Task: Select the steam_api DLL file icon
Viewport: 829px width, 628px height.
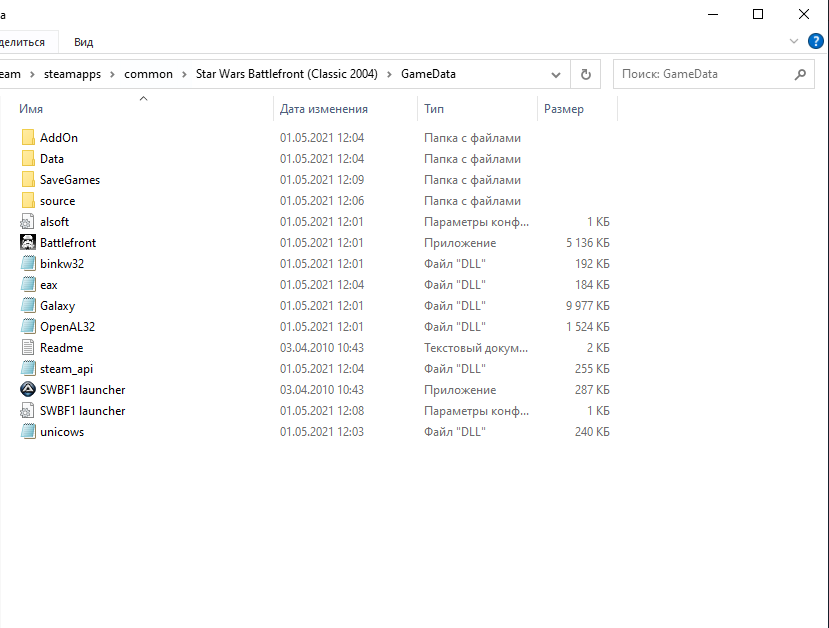Action: tap(28, 369)
